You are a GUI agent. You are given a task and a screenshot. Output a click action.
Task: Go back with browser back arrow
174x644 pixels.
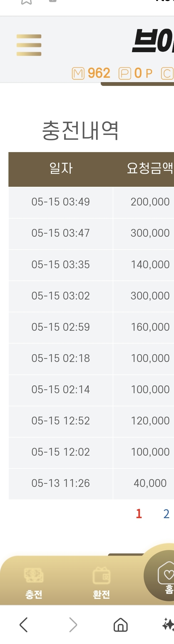(x=24, y=625)
